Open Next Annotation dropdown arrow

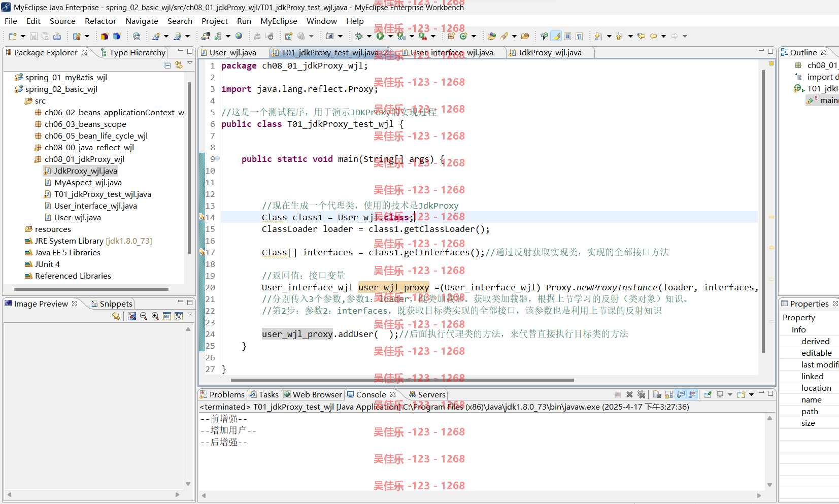point(609,36)
